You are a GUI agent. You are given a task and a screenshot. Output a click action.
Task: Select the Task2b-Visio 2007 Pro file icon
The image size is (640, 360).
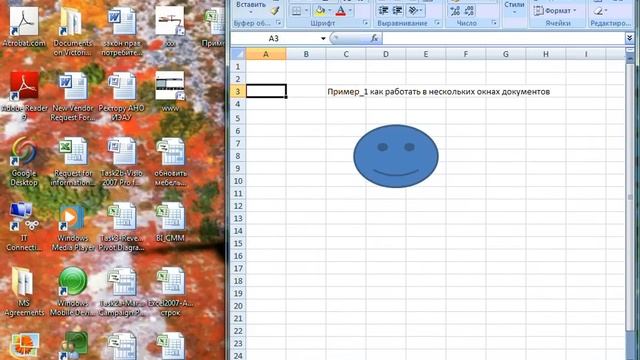(122, 161)
